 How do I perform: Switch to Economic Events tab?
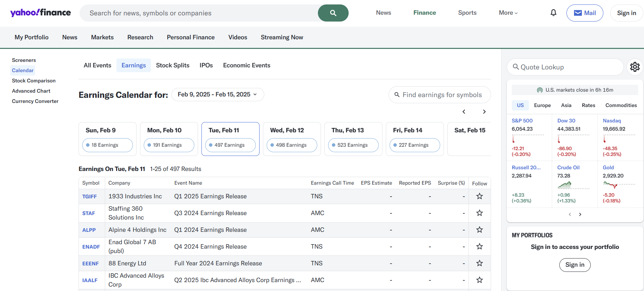(x=247, y=65)
